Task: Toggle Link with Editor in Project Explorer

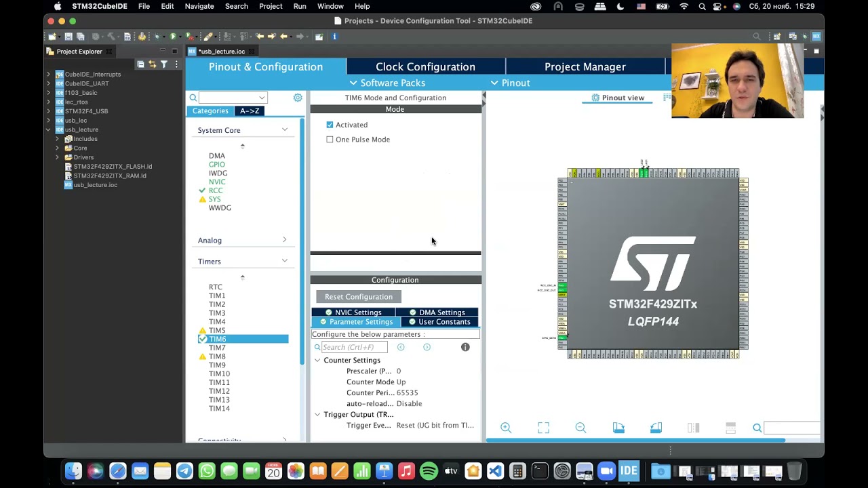Action: 152,64
